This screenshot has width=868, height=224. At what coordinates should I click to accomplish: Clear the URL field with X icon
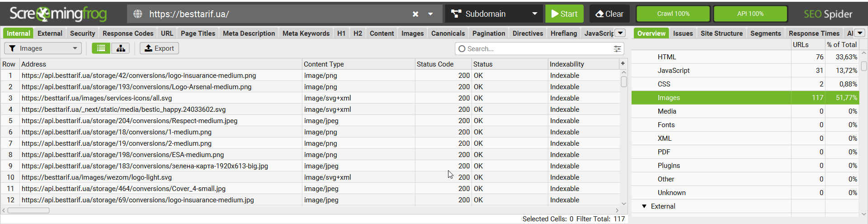point(415,14)
